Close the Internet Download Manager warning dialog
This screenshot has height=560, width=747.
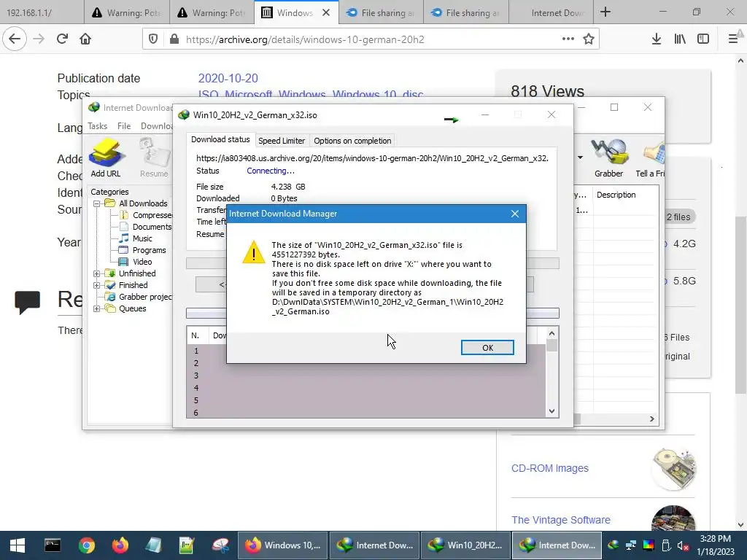tap(514, 214)
